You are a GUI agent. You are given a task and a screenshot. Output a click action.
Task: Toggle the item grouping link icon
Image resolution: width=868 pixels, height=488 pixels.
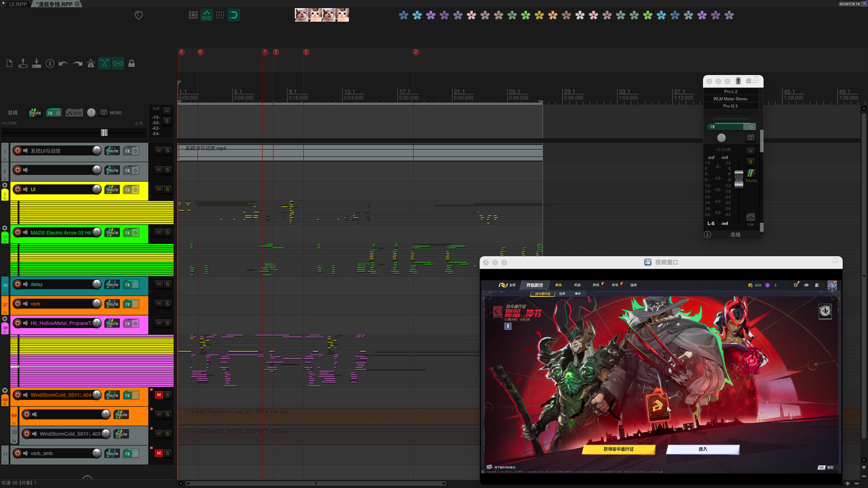[118, 64]
